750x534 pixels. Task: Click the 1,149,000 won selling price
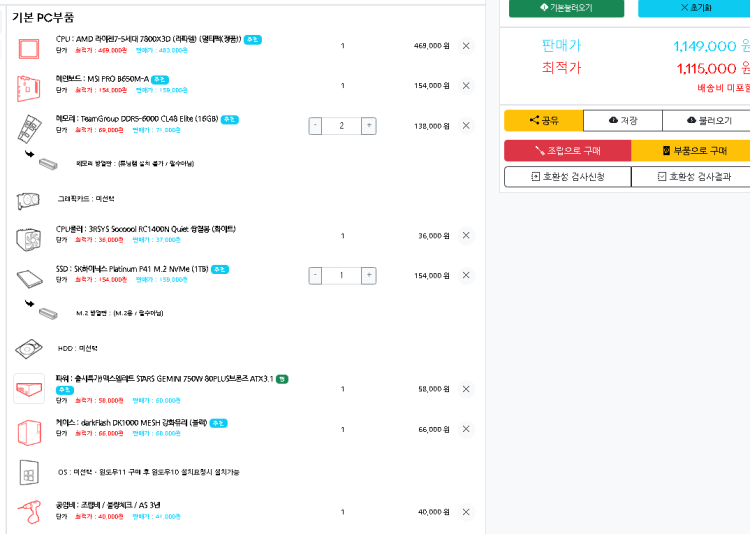tap(711, 46)
